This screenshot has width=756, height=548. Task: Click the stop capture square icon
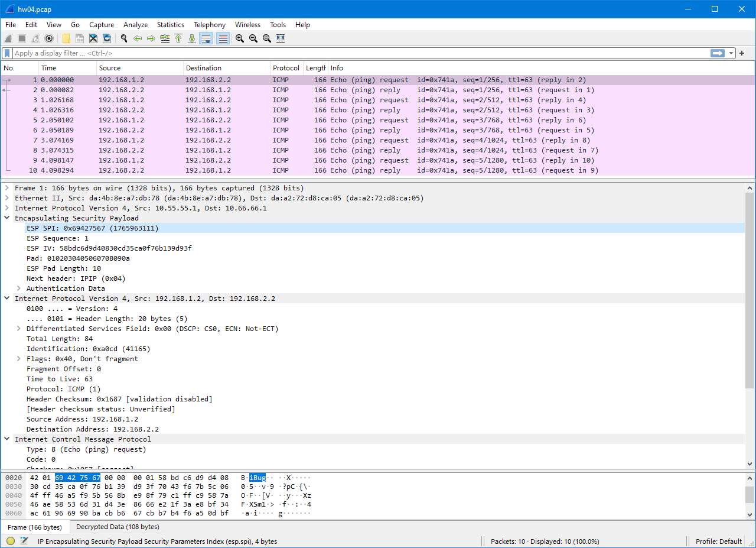point(22,38)
